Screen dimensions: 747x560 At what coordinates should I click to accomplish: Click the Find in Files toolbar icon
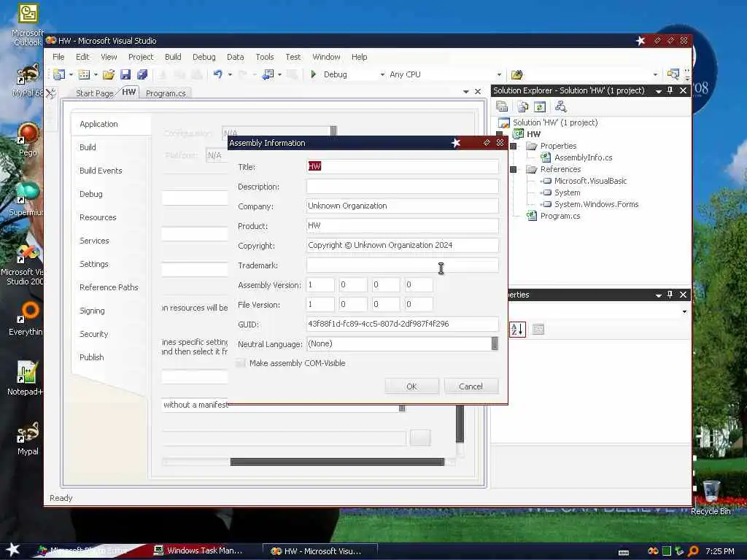coord(517,74)
